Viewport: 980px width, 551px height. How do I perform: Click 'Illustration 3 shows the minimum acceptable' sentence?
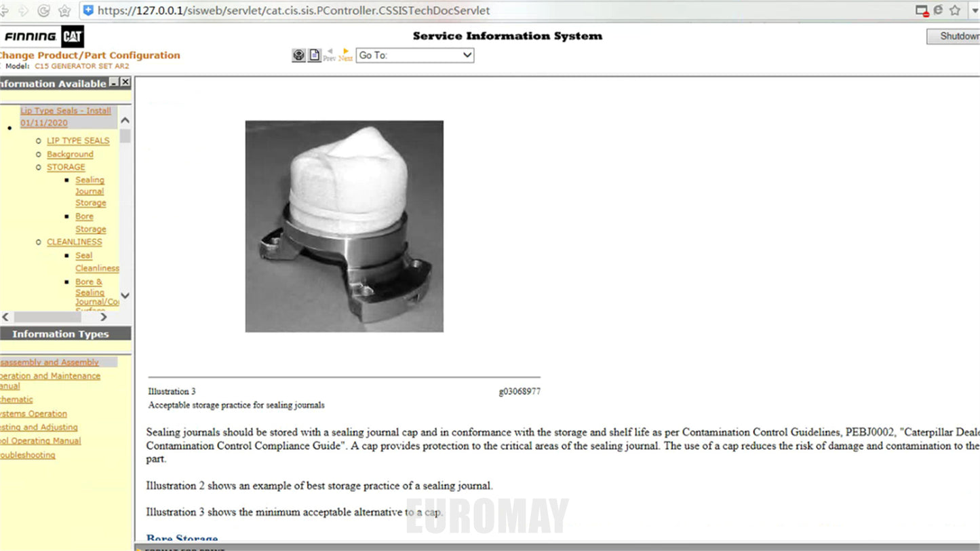pyautogui.click(x=295, y=512)
